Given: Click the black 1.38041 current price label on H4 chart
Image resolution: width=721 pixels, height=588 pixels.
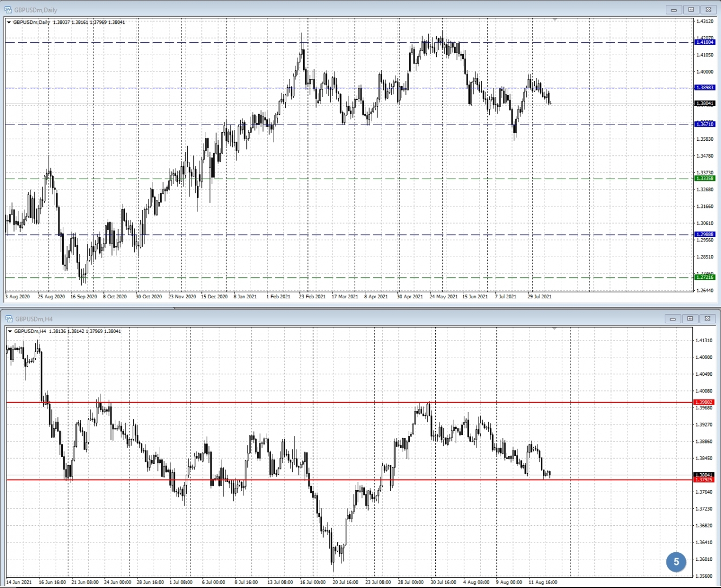Looking at the screenshot, I should tap(704, 475).
